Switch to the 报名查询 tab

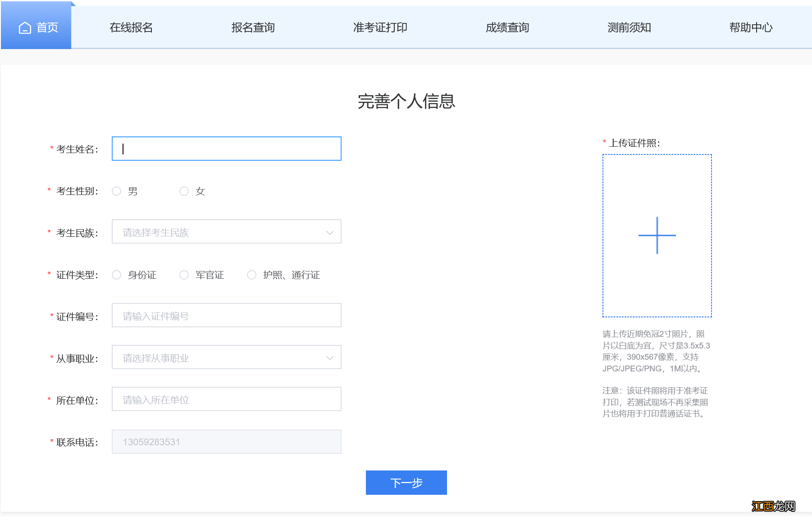(x=253, y=27)
